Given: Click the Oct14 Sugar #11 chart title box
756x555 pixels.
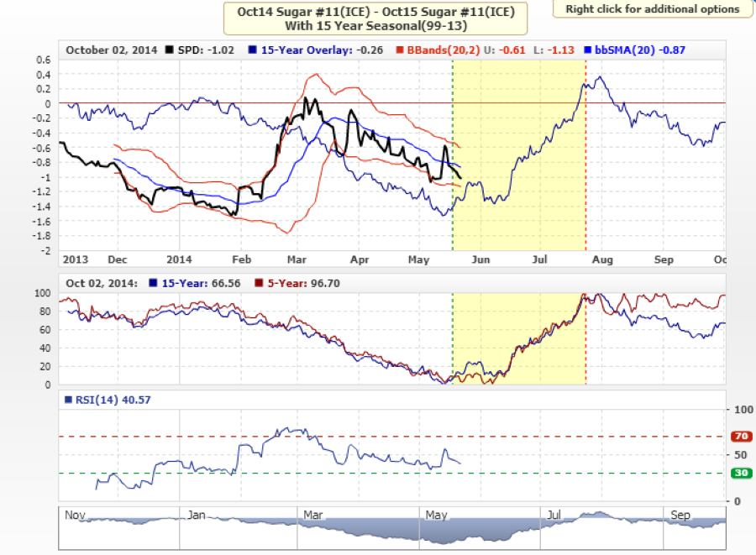Looking at the screenshot, I should (375, 18).
